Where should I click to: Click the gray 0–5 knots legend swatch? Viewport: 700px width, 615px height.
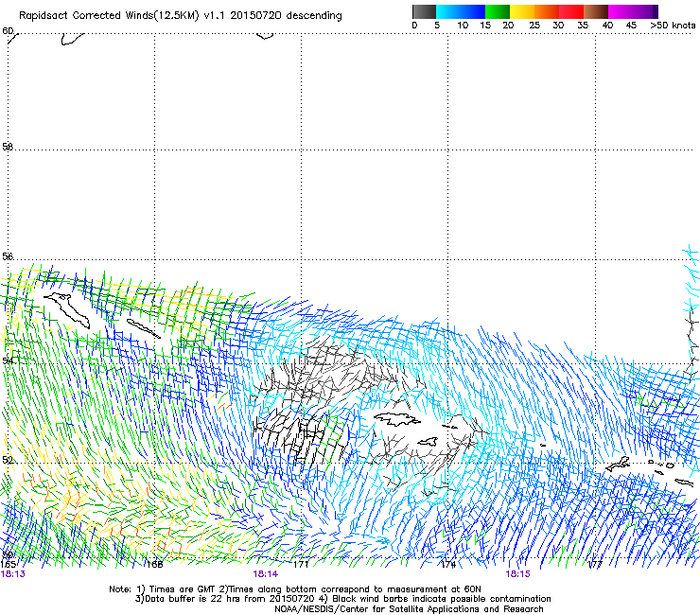[424, 11]
